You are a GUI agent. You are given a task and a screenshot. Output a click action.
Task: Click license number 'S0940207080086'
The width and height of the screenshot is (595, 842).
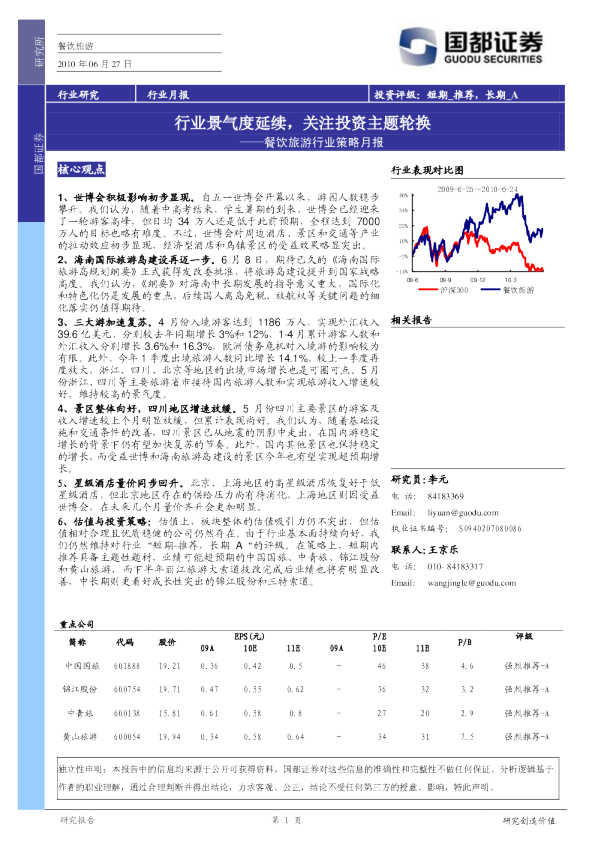490,529
